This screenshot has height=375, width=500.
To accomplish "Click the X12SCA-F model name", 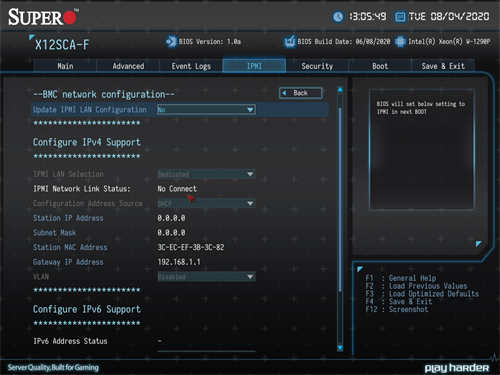I will [x=62, y=45].
